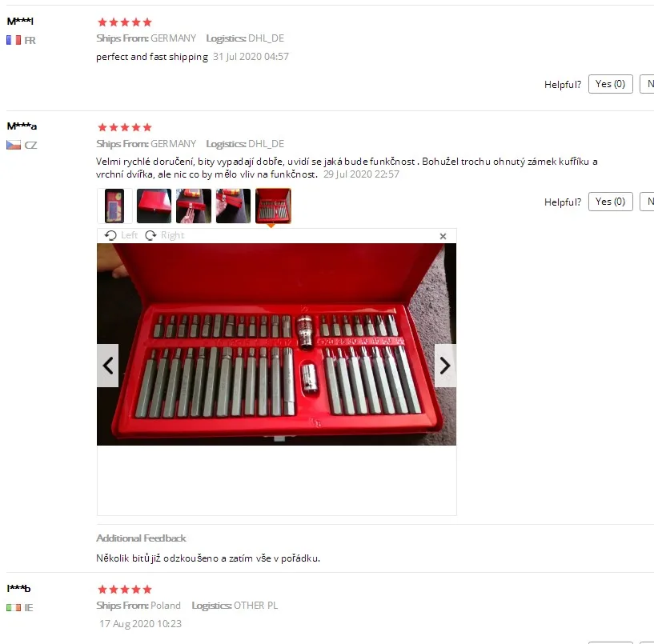Click the Czech flag next to CZ
The width and height of the screenshot is (654, 644).
pyautogui.click(x=14, y=145)
